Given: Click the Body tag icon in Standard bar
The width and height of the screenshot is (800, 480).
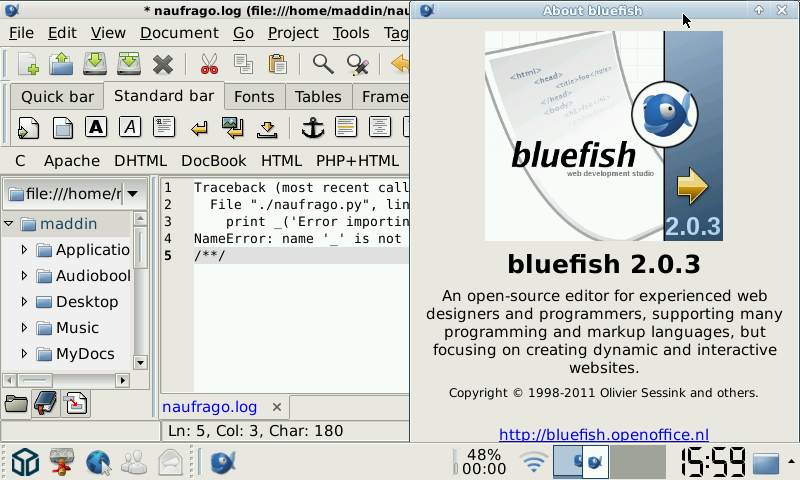Looking at the screenshot, I should (63, 128).
